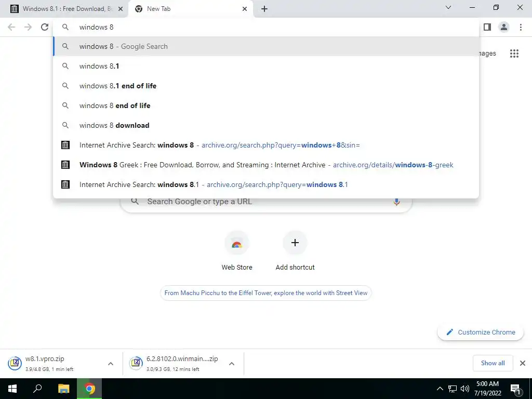
Task: Open the clock showing 5:00 AM
Action: [x=487, y=389]
